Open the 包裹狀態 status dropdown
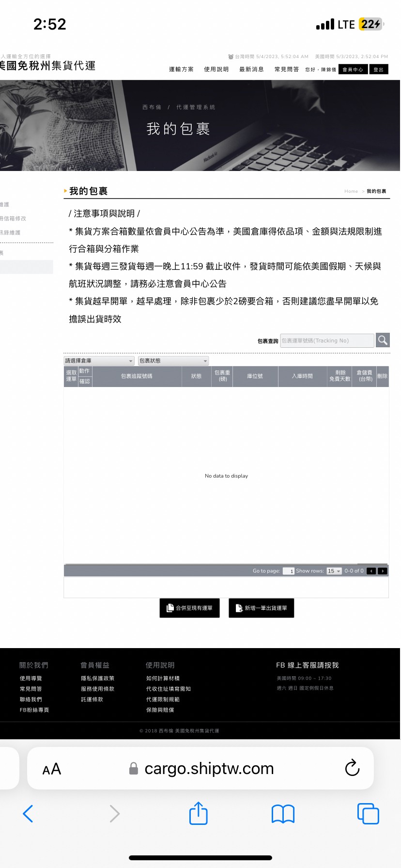Image resolution: width=401 pixels, height=868 pixels. [x=173, y=361]
